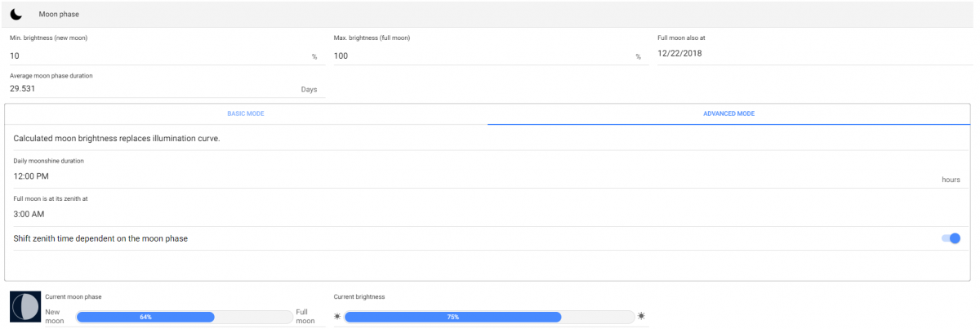Change the Full moon zenith time field
This screenshot has width=980, height=329.
(487, 214)
